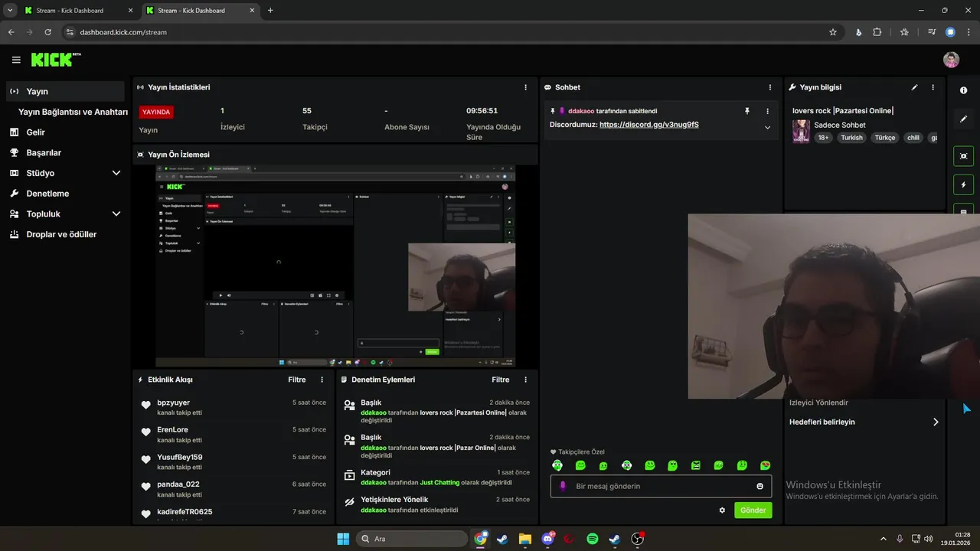Open Denetim Eylemleri Filtre dropdown
Screen dimensions: 980x551
(x=501, y=380)
